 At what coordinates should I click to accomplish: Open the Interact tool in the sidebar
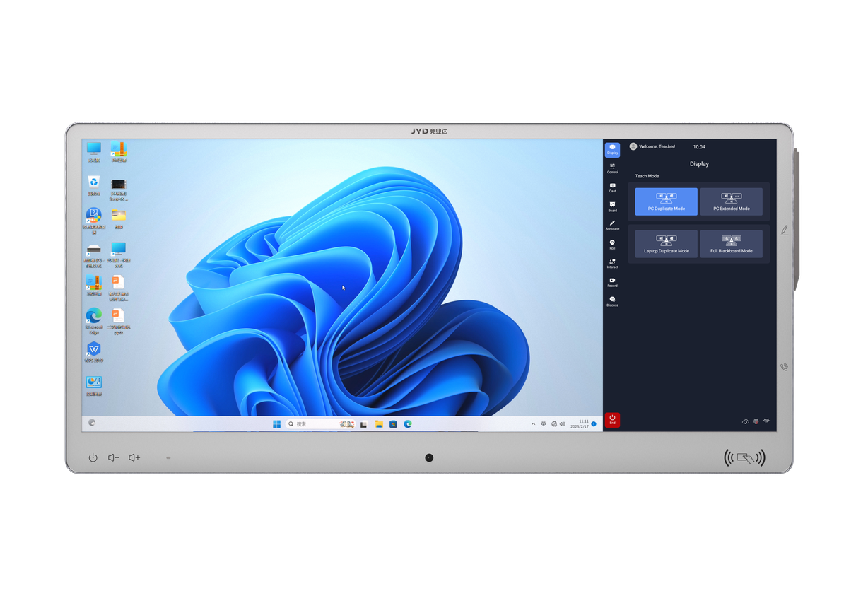tap(612, 263)
